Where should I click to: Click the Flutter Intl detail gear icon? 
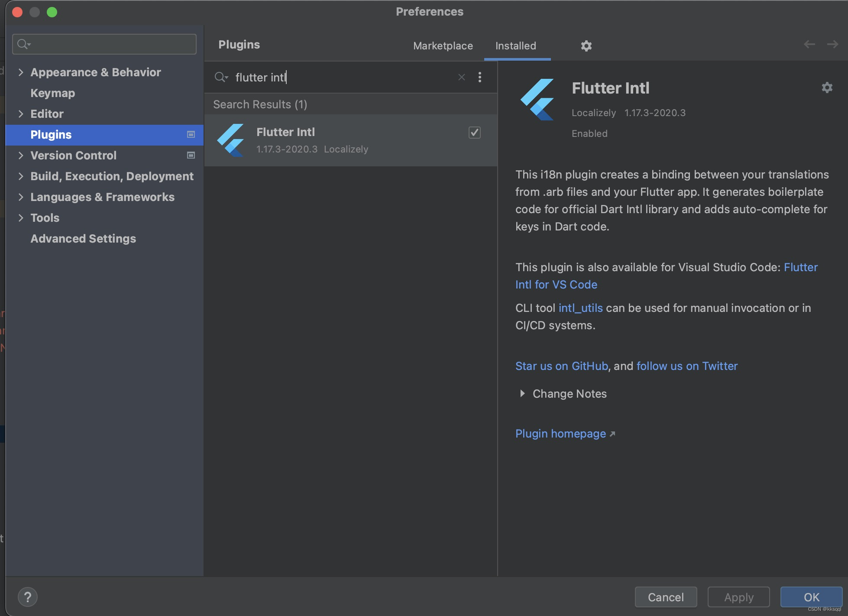tap(827, 88)
